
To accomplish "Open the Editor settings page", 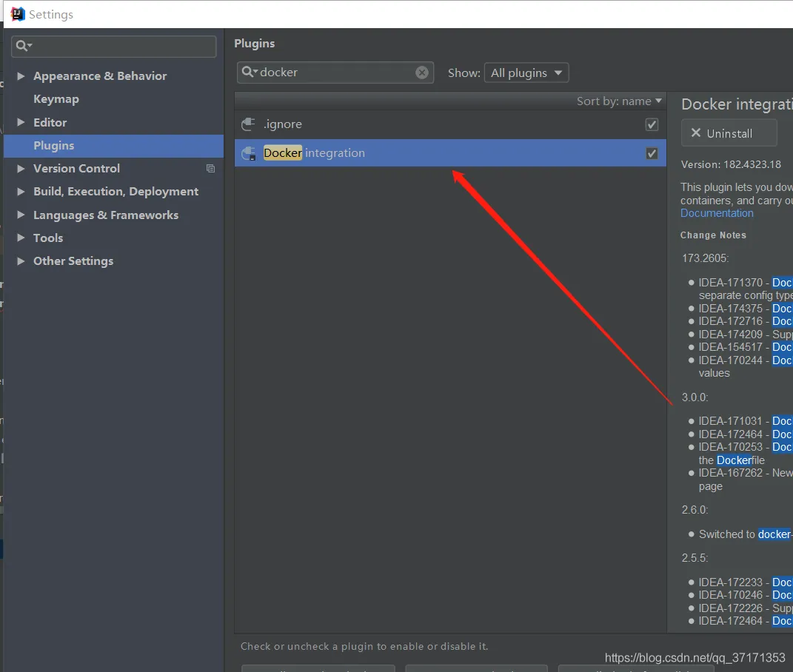I will coord(50,122).
